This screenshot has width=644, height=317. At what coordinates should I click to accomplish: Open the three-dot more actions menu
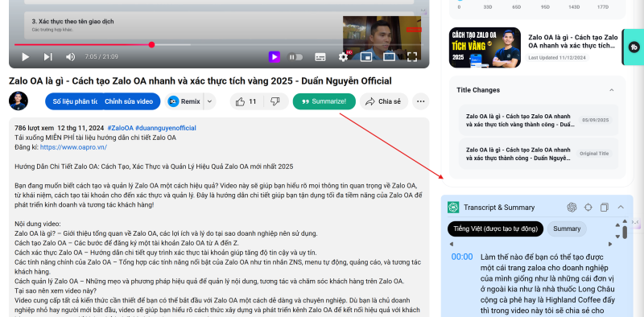coord(420,101)
